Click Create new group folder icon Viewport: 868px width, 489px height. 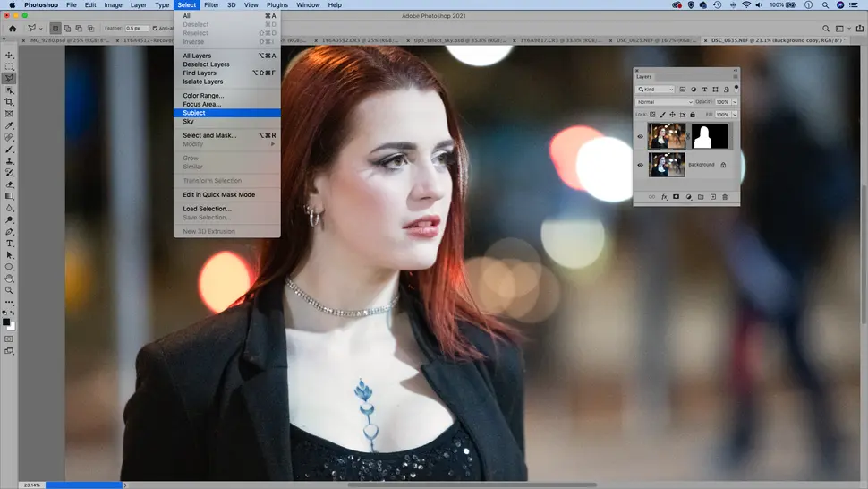pos(701,197)
